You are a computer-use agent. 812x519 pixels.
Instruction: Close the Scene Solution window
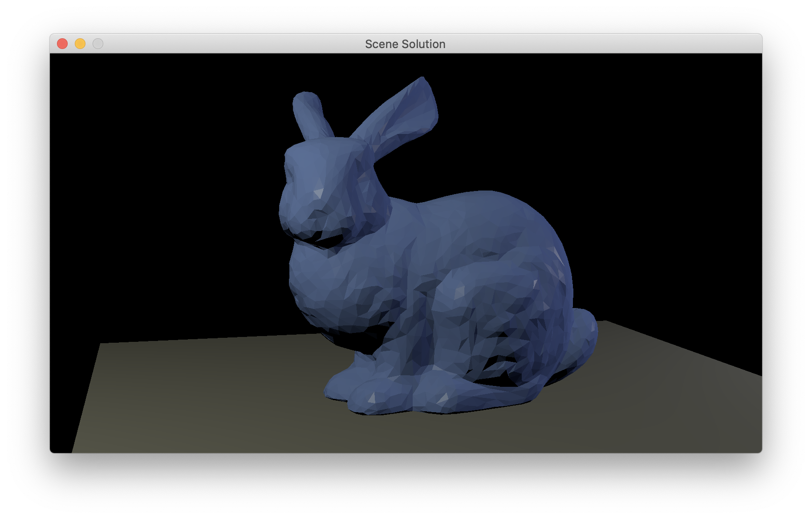62,44
